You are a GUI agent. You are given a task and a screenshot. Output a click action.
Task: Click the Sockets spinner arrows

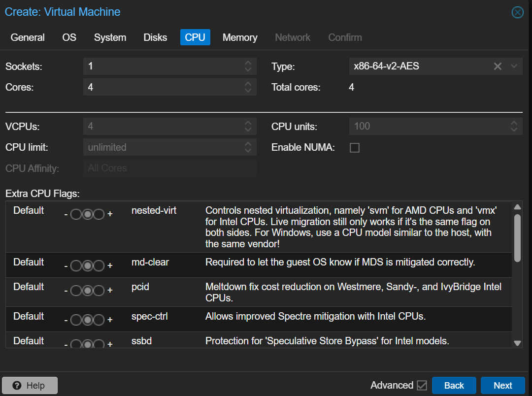248,66
